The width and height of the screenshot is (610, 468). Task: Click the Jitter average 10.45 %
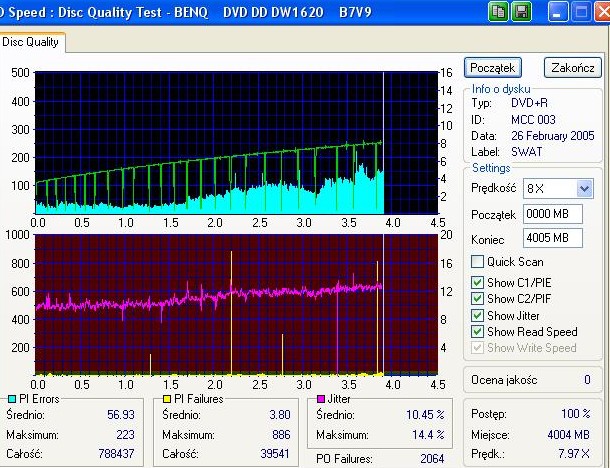[425, 415]
